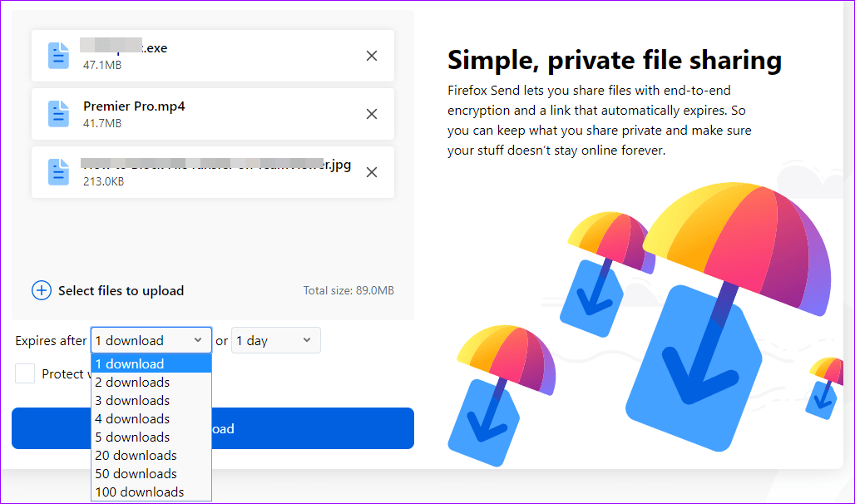Remove Premier Pro.mp4 from upload list
Screen dimensions: 855x504
tap(371, 114)
